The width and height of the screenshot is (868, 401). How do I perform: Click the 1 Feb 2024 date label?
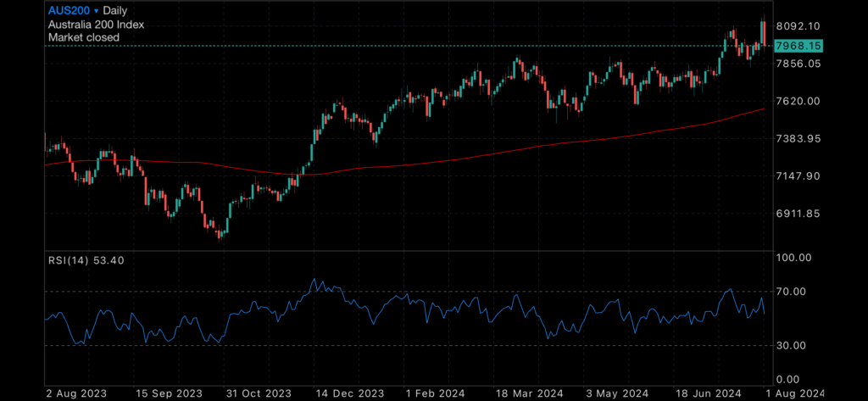435,393
